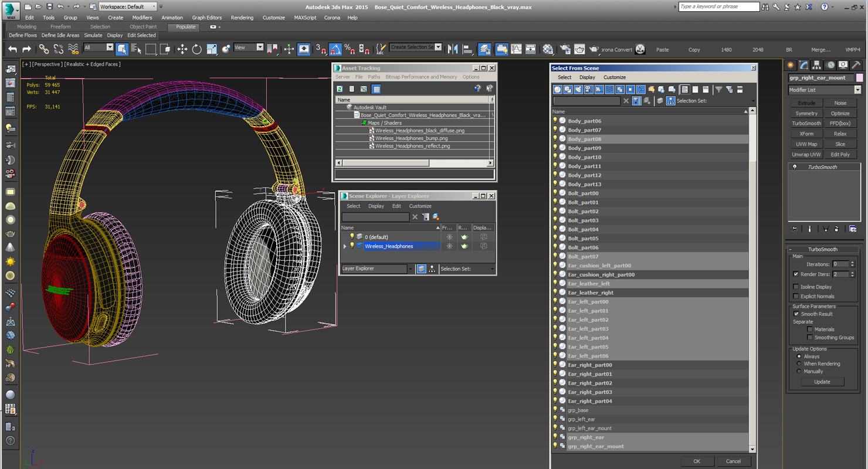Image resolution: width=868 pixels, height=469 pixels.
Task: Click the Extrude modifier button
Action: pyautogui.click(x=806, y=103)
